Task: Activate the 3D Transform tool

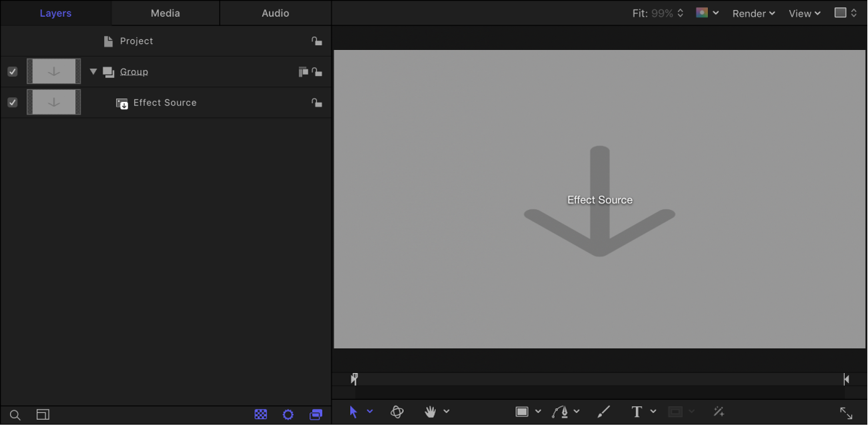Action: (x=397, y=411)
